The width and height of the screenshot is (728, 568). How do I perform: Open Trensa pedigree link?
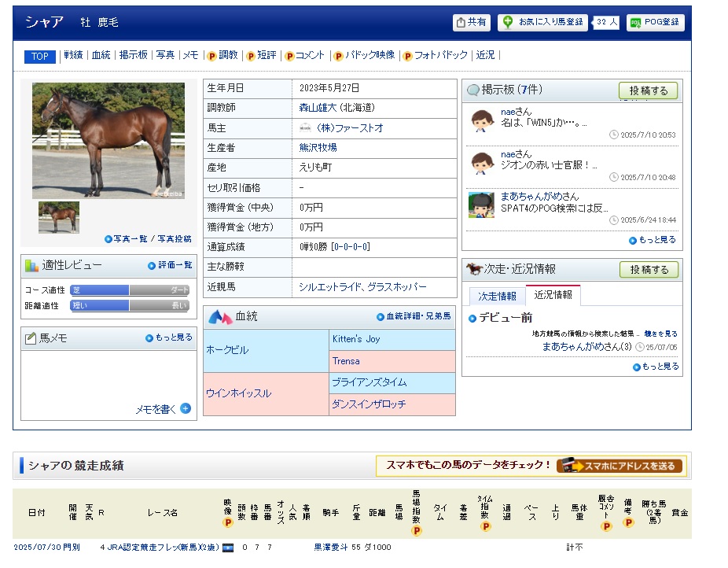coord(346,361)
